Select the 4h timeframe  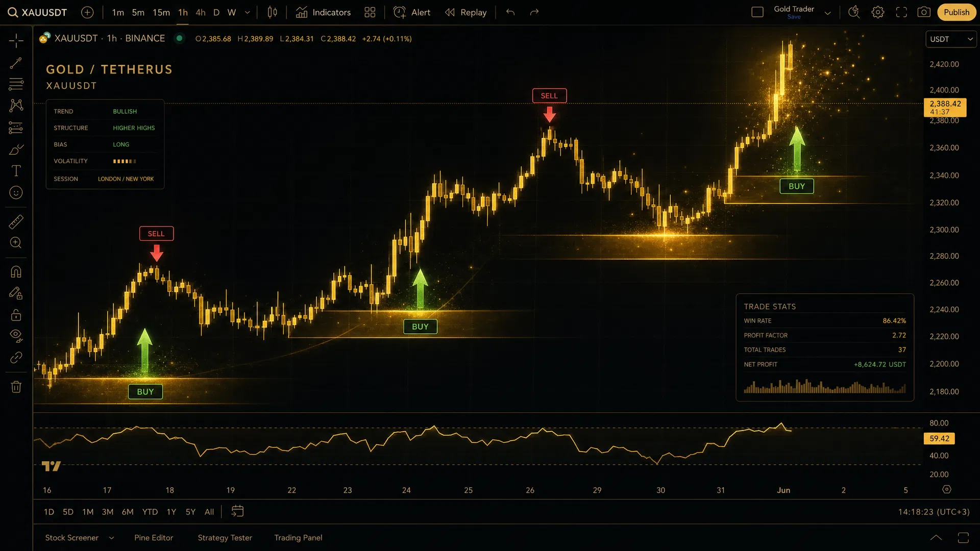coord(201,12)
